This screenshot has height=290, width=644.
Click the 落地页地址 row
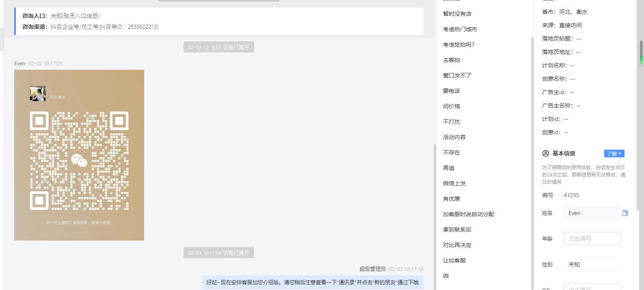561,52
